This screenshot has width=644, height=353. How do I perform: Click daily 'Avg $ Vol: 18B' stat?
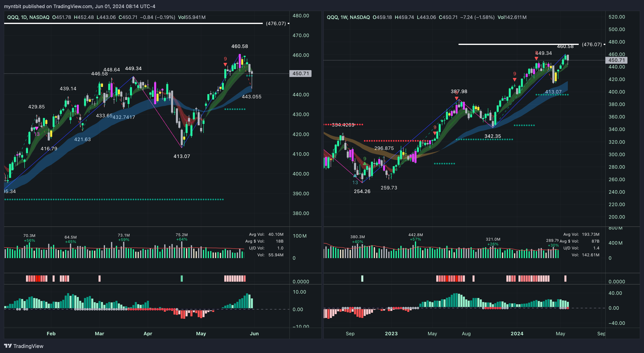click(264, 241)
